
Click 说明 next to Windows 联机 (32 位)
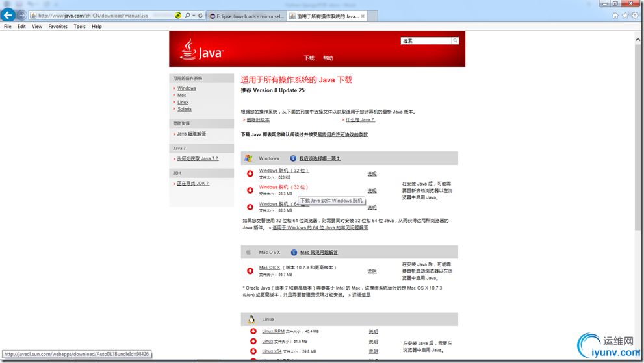click(372, 174)
